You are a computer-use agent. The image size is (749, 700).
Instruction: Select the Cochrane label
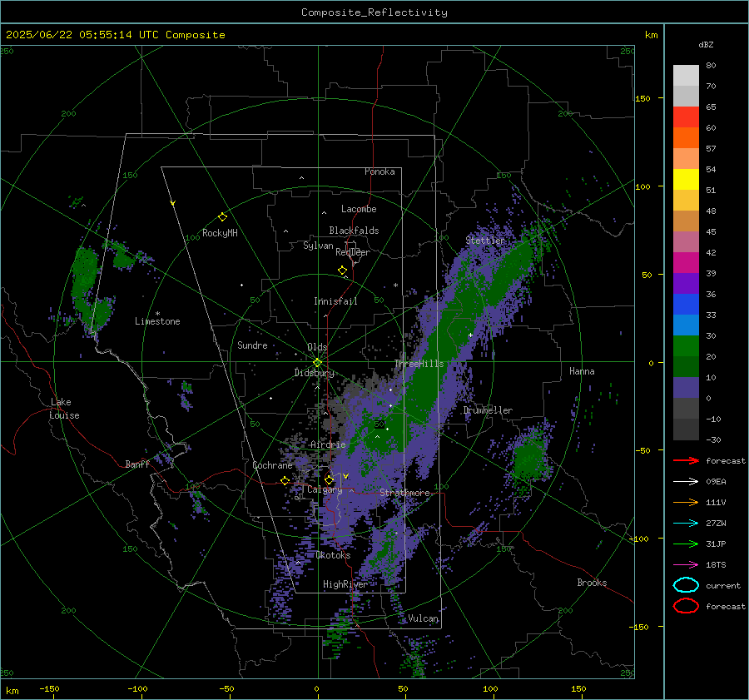272,465
